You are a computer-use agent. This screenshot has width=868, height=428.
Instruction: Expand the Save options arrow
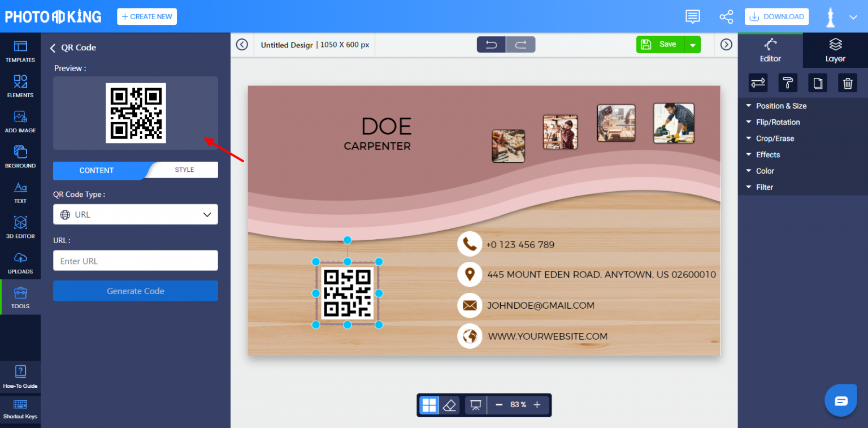(693, 44)
